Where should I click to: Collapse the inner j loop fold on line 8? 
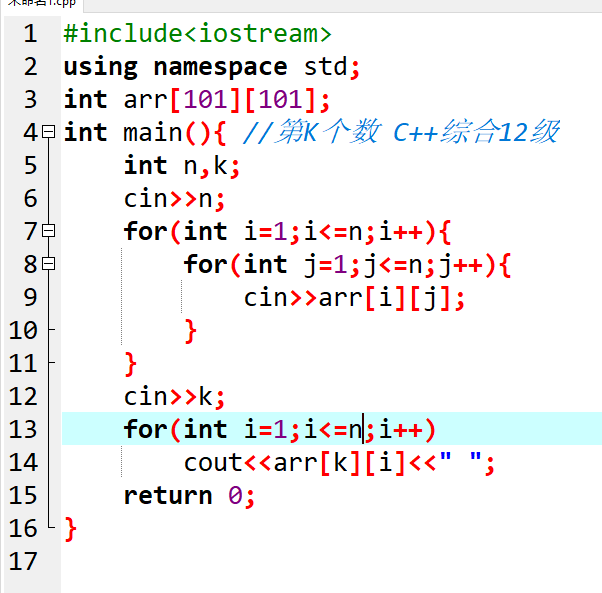[48, 265]
